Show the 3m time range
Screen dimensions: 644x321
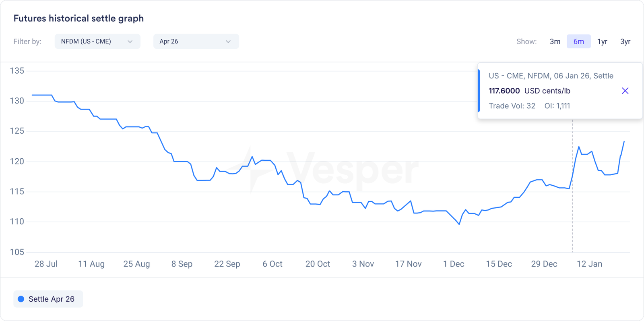tap(555, 41)
